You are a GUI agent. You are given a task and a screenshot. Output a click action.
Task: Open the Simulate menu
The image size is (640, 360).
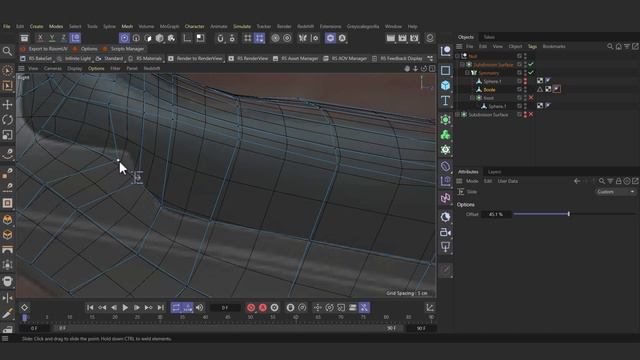242,26
